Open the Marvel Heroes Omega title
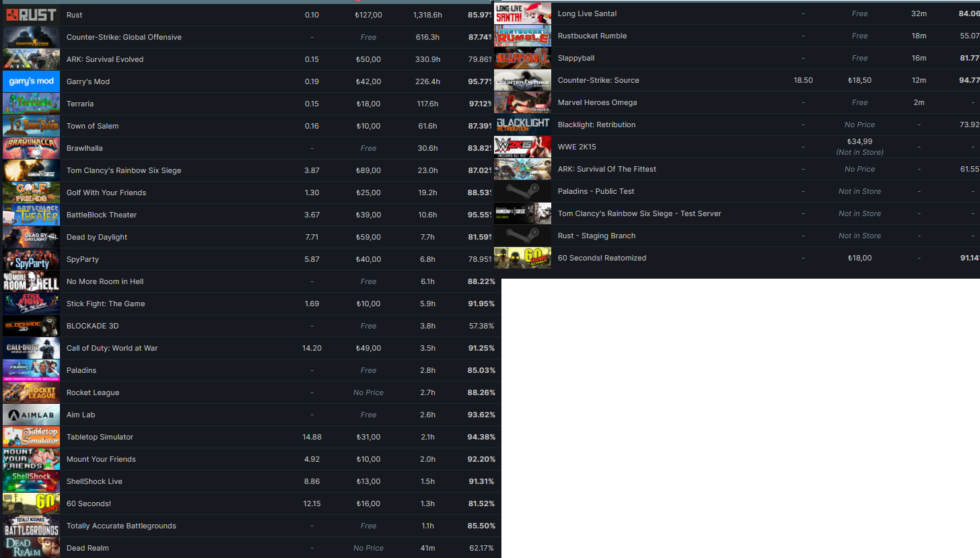The image size is (980, 558). pos(597,102)
